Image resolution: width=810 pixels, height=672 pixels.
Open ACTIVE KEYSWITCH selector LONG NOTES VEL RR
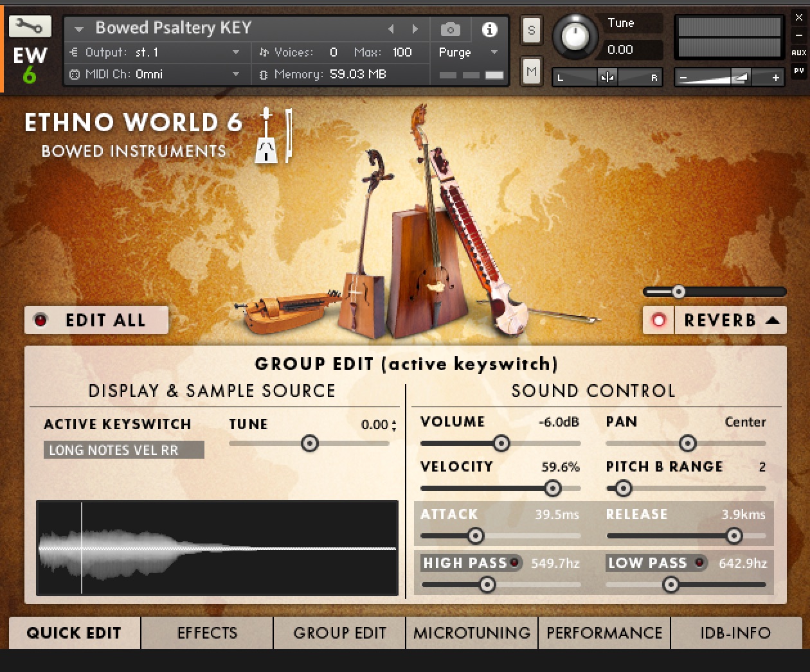(x=123, y=450)
